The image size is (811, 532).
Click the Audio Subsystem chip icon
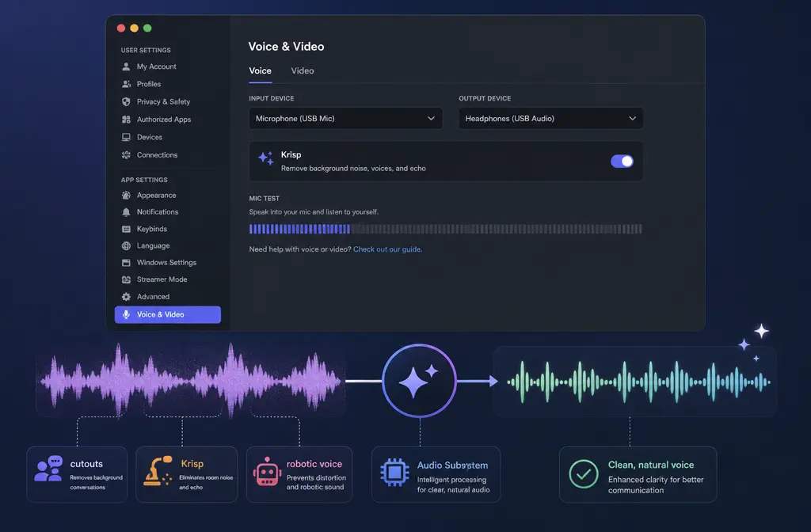click(x=394, y=472)
